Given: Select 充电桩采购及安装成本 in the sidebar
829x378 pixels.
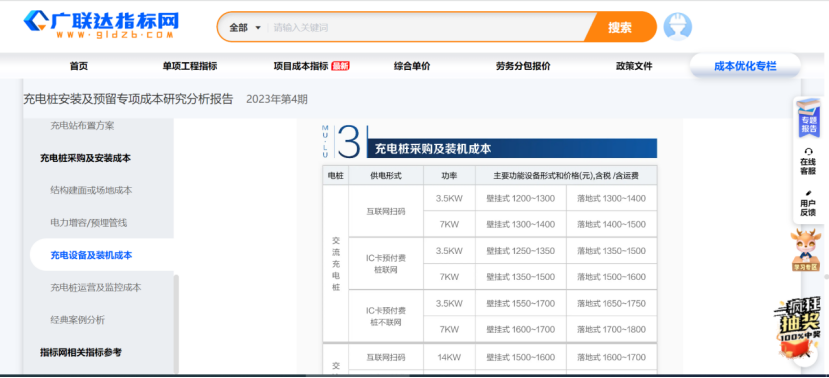Looking at the screenshot, I should coord(85,158).
